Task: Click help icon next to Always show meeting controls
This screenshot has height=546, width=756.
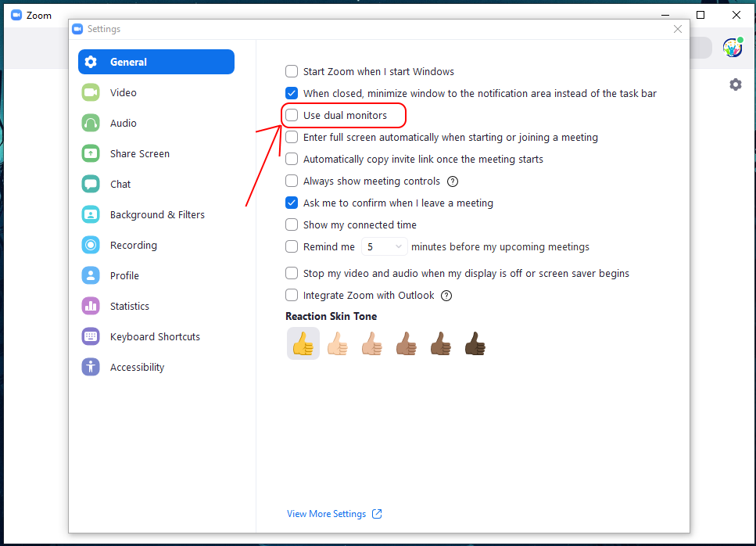Action: [x=452, y=181]
